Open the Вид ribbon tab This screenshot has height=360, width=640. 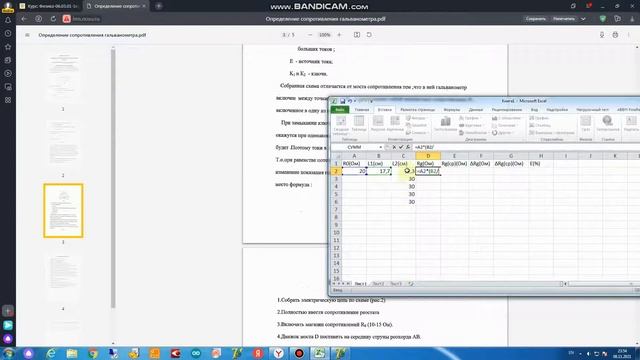[x=534, y=109]
